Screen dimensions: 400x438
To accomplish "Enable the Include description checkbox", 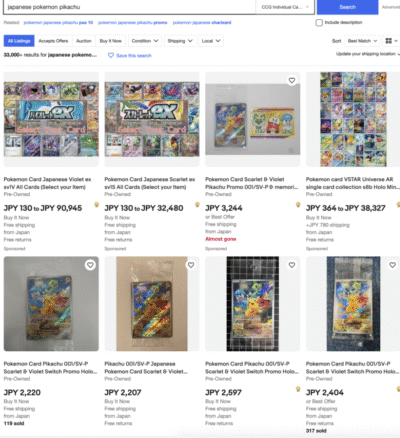I will pyautogui.click(x=319, y=23).
